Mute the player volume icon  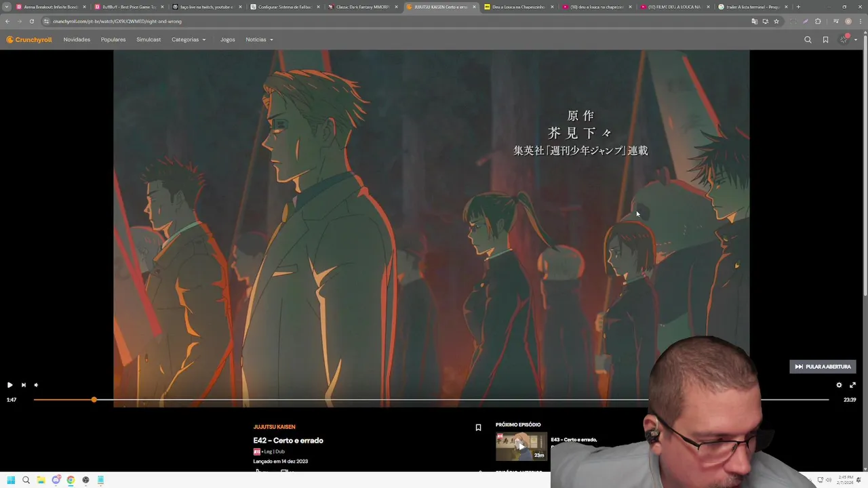click(36, 385)
